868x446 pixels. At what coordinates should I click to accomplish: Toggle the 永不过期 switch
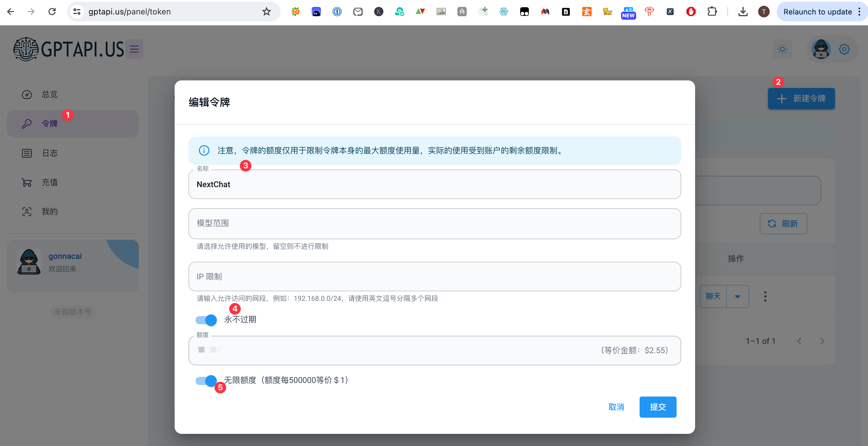(x=206, y=320)
